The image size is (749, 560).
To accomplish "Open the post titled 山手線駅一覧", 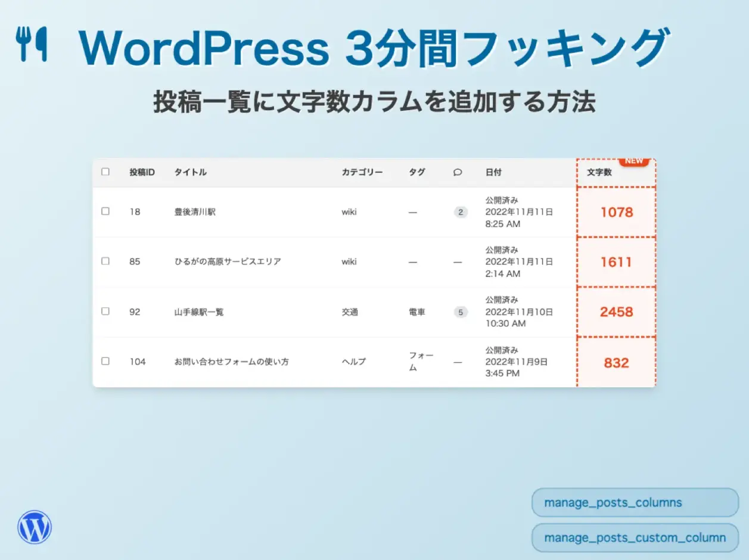I will point(199,312).
